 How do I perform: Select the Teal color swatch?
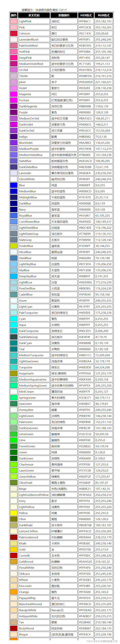point(14,349)
